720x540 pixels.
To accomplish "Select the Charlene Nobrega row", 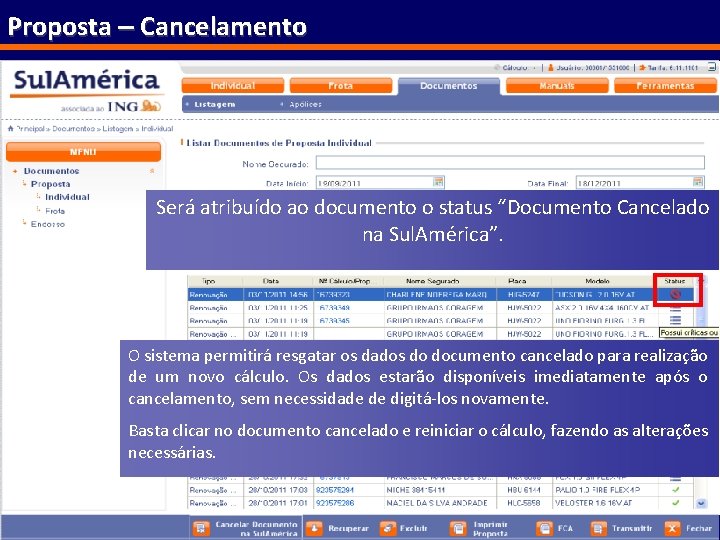I will point(441,294).
